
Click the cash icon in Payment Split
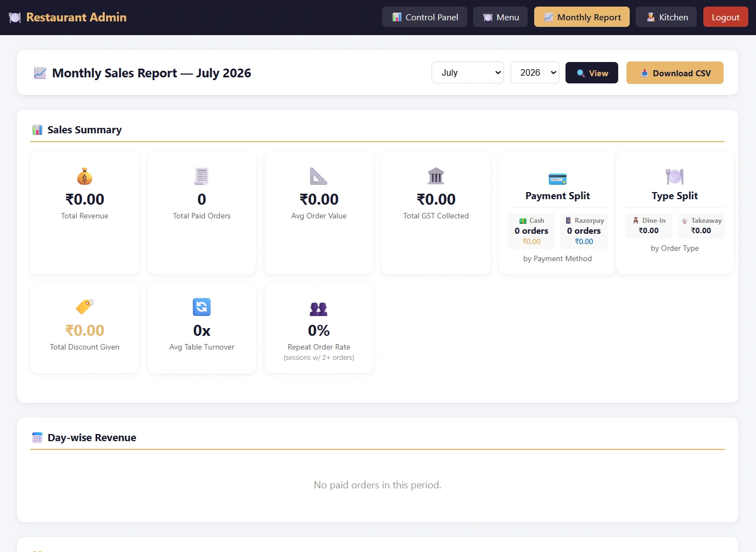(x=523, y=221)
